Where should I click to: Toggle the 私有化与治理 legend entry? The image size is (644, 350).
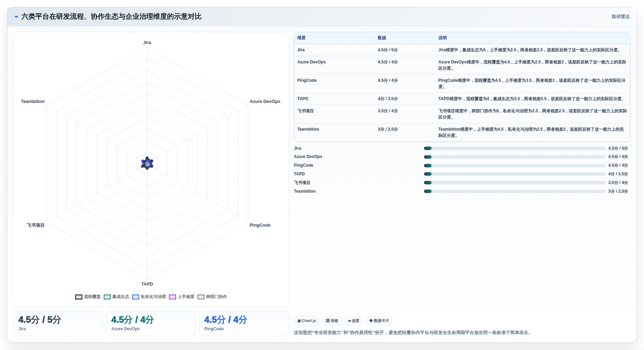pos(149,297)
